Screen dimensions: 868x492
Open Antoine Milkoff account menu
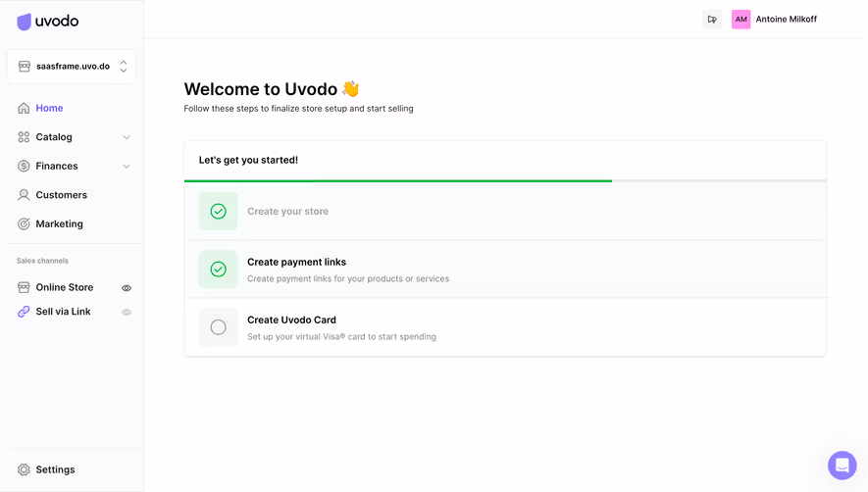[x=786, y=20]
